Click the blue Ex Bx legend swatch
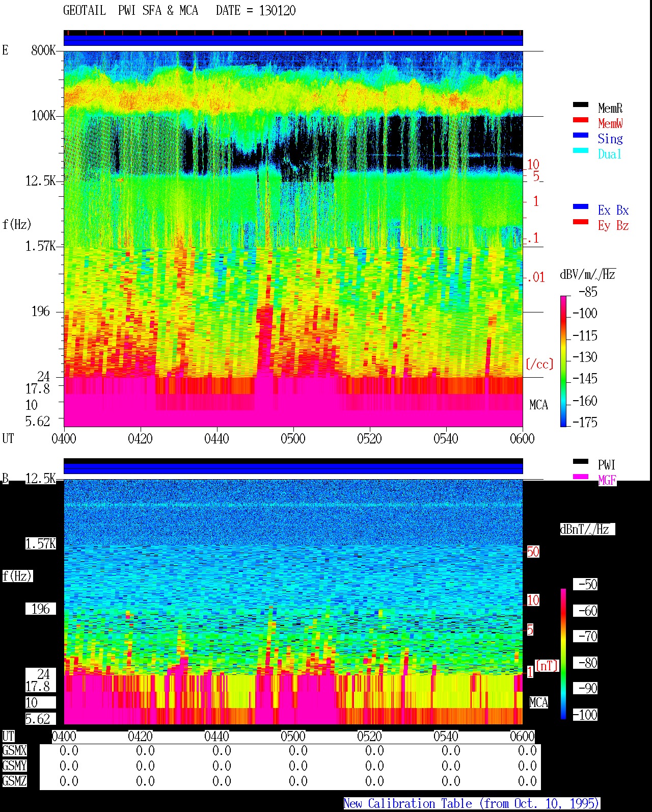Screen dimensions: 652x812 coord(581,207)
